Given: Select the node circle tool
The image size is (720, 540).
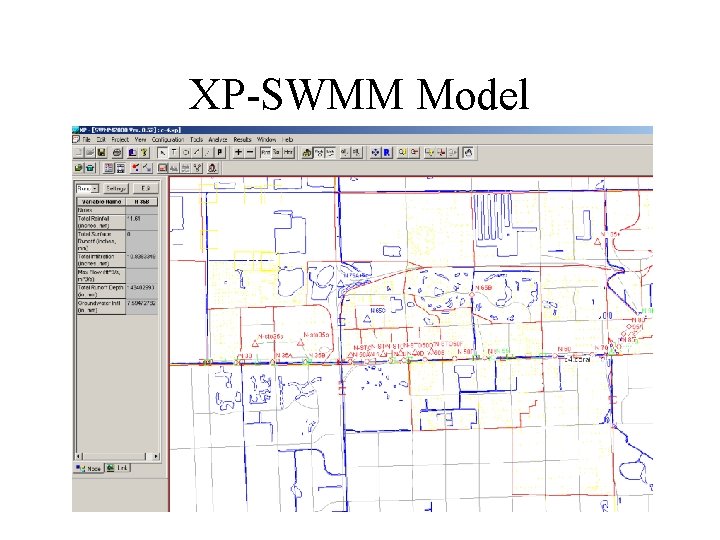Looking at the screenshot, I should click(x=186, y=152).
